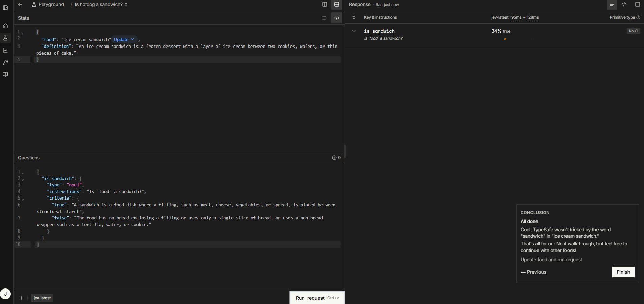Fold the is_sandwich block at line 2
The height and width of the screenshot is (304, 644).
23,179
